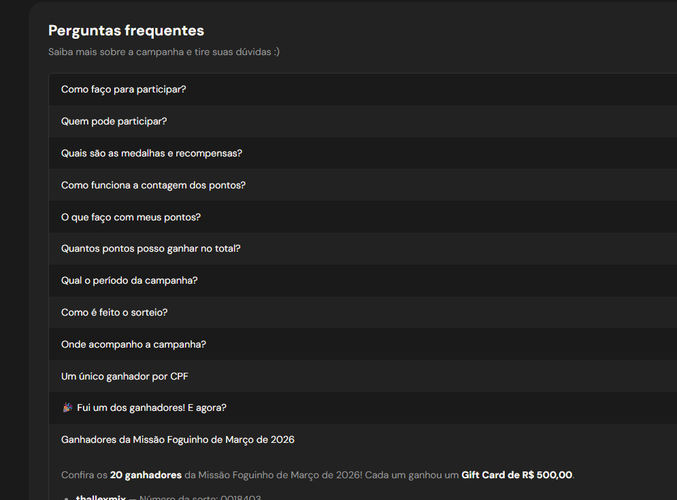Open 'Quais são as medalhas e recompensas?'
The image size is (677, 500).
click(363, 153)
